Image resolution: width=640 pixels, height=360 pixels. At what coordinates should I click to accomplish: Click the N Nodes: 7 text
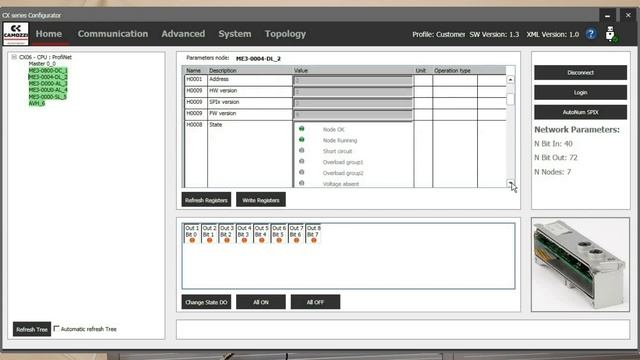[553, 172]
